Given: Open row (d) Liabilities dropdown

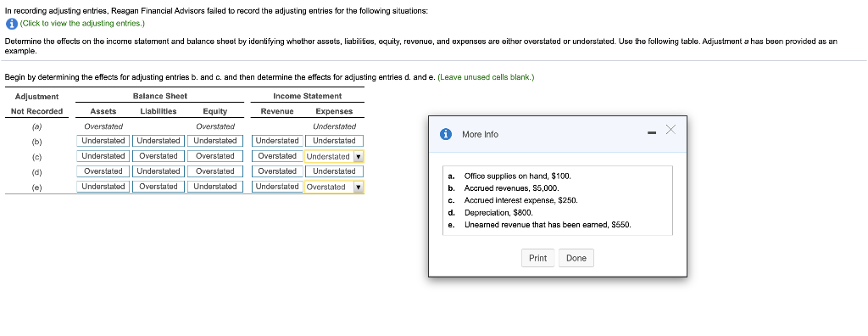Looking at the screenshot, I should coord(159,171).
